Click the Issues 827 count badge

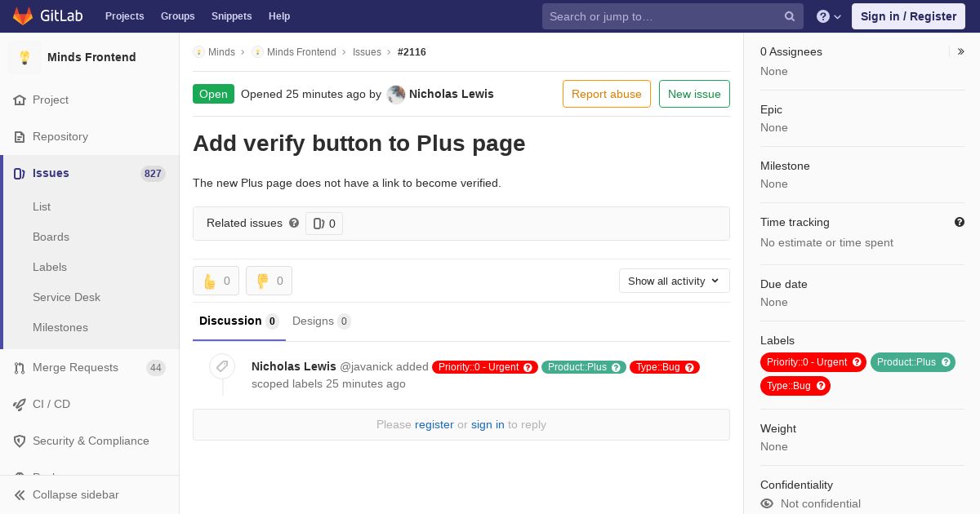point(153,173)
